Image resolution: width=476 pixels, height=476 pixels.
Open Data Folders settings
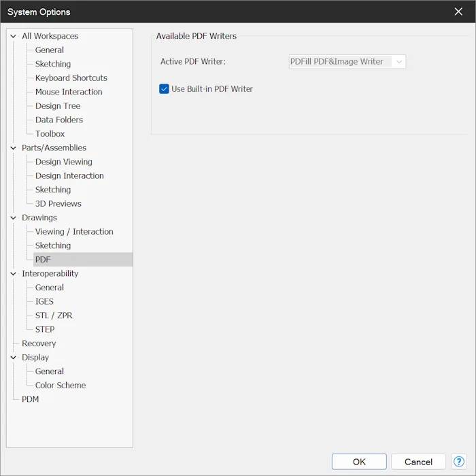point(59,120)
